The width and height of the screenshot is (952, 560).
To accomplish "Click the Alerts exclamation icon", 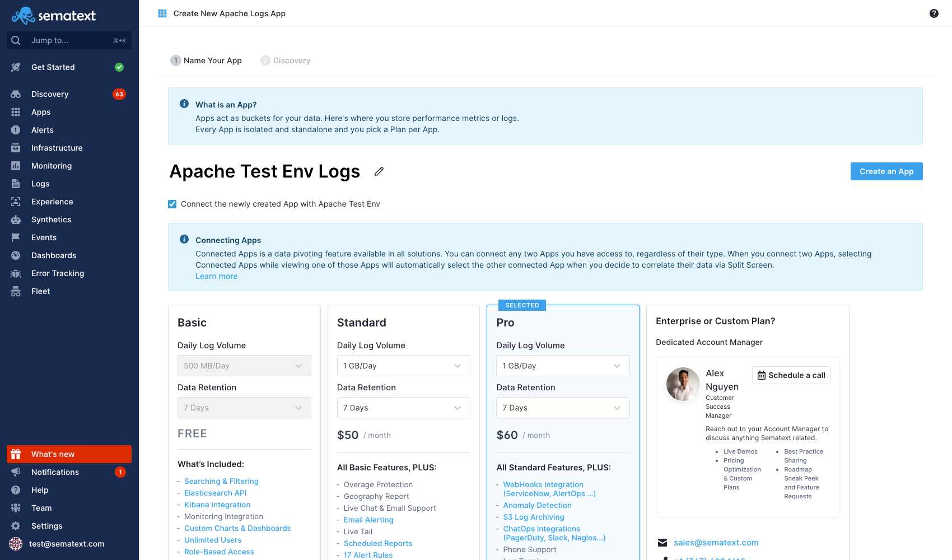I will (x=16, y=130).
